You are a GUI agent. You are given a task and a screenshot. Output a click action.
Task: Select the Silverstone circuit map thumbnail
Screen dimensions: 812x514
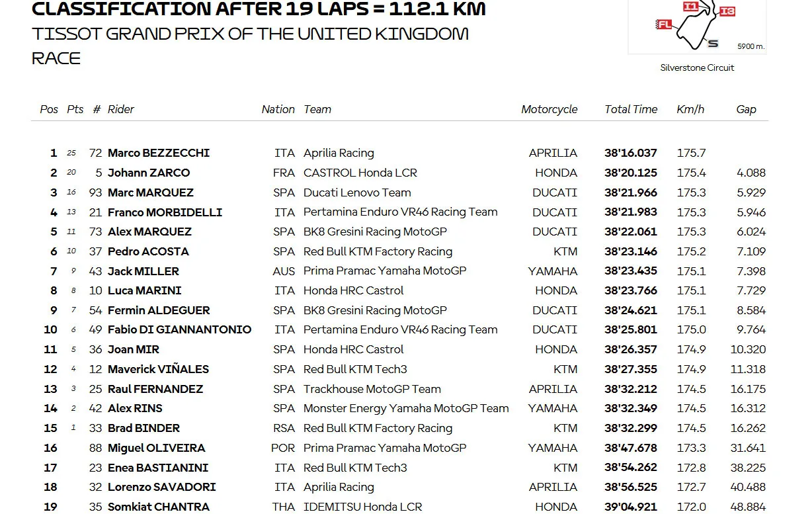click(x=697, y=26)
